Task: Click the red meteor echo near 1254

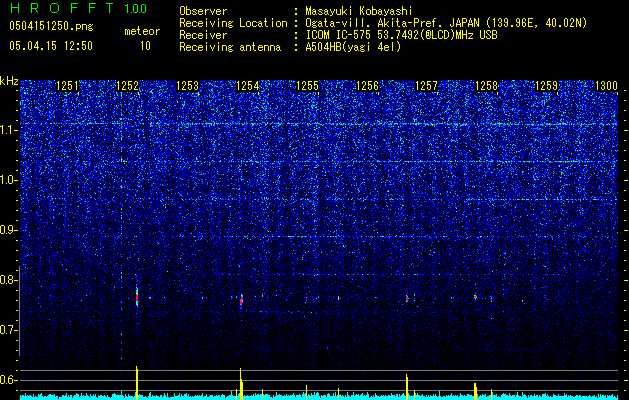Action: 241,300
